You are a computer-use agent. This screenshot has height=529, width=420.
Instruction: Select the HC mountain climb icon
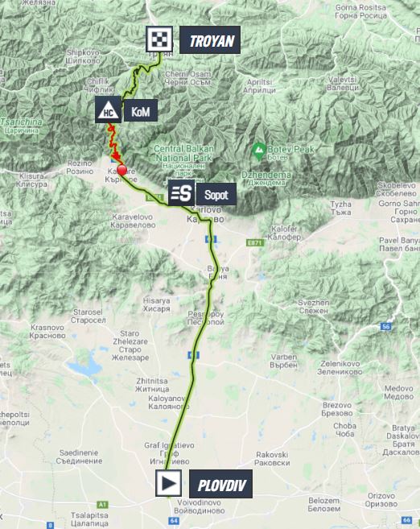[108, 110]
